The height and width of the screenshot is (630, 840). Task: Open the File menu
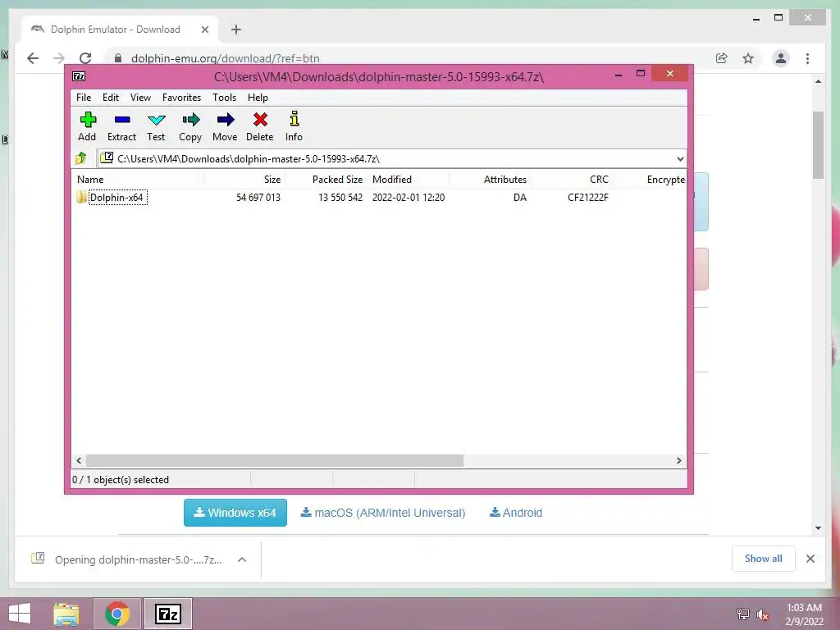coord(84,98)
